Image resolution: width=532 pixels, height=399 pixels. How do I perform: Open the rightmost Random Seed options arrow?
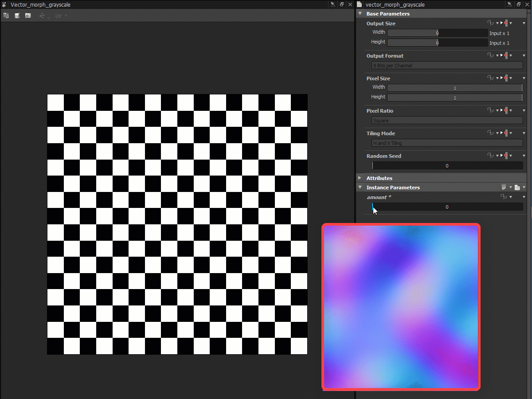pos(524,156)
